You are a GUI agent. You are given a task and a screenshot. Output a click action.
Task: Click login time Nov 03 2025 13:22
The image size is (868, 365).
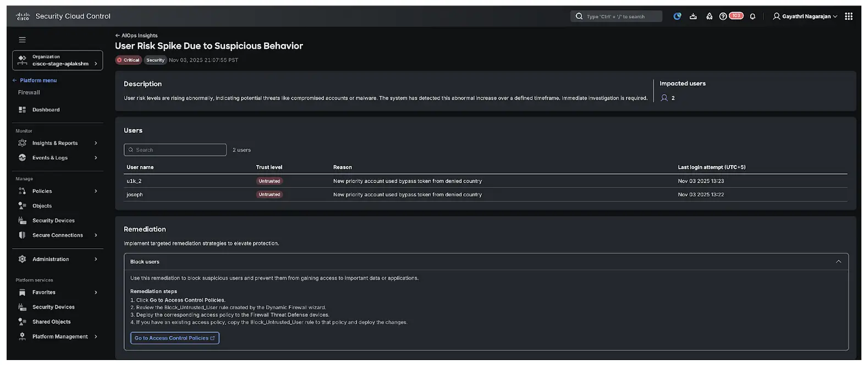point(701,195)
